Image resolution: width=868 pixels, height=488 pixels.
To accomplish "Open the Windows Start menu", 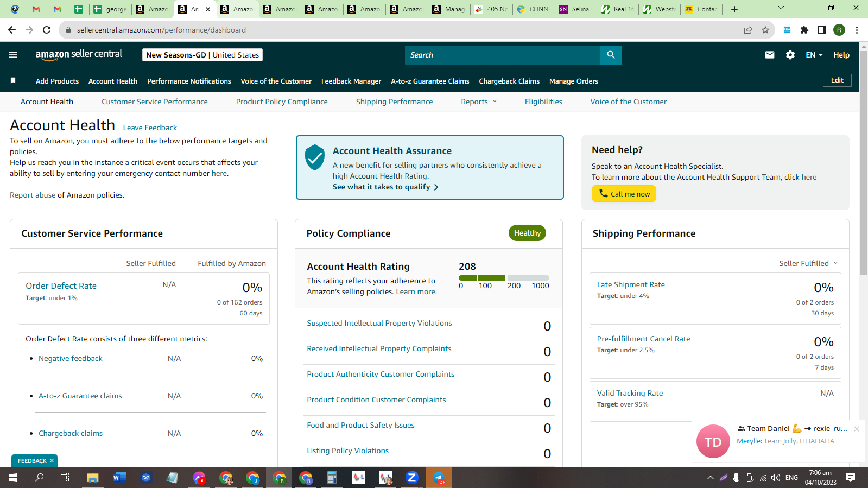I will [x=13, y=478].
